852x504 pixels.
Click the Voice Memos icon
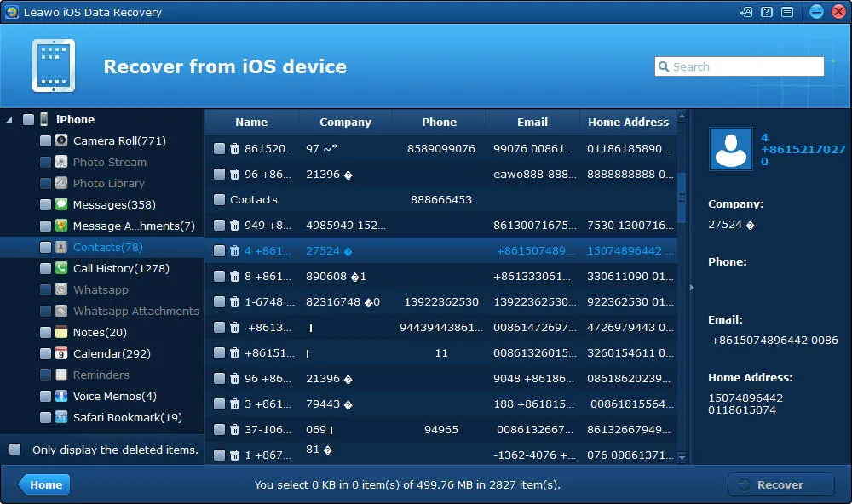click(61, 396)
